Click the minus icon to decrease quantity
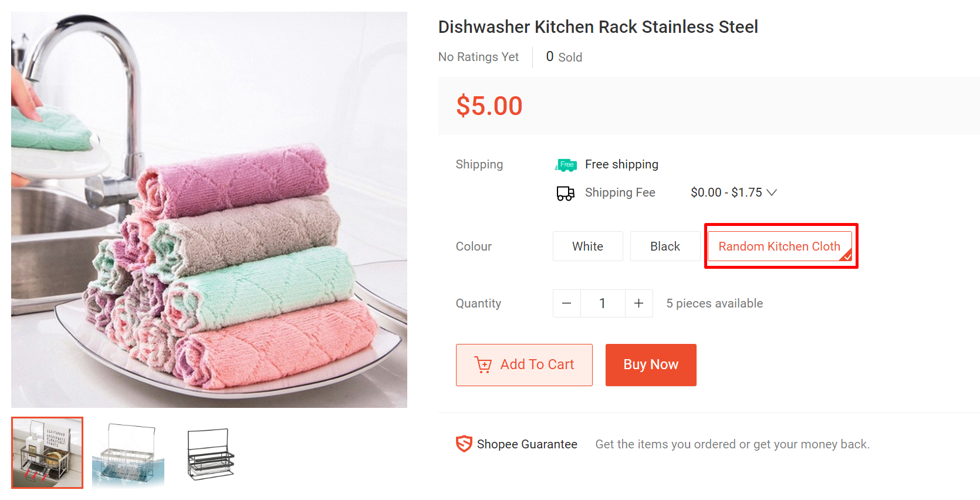Image resolution: width=980 pixels, height=500 pixels. [566, 303]
